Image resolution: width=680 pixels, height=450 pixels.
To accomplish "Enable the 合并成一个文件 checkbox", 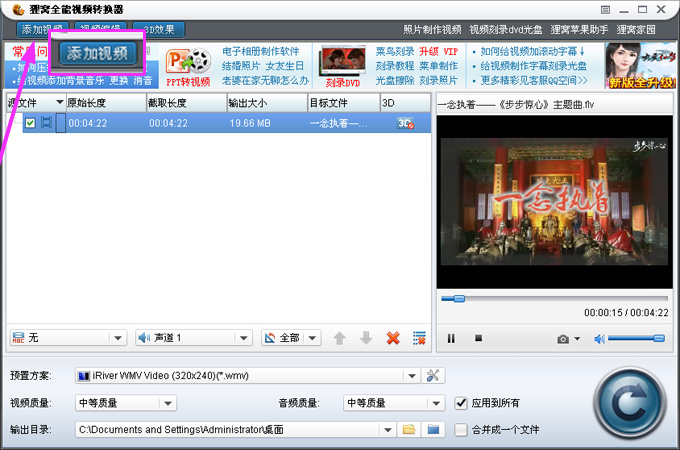I will (461, 430).
